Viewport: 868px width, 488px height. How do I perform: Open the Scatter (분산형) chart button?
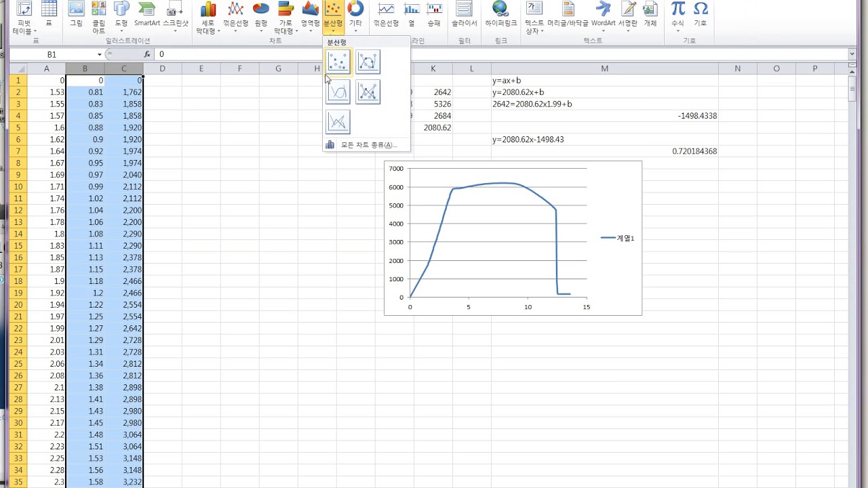click(x=333, y=16)
